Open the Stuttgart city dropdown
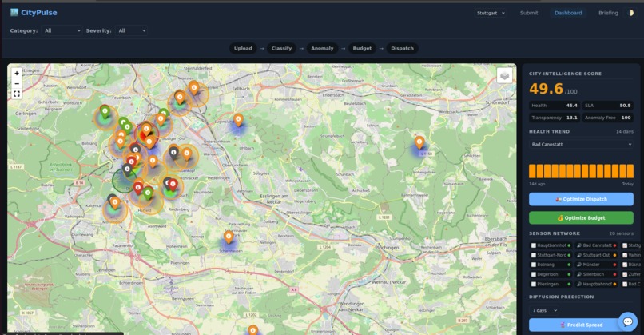Image resolution: width=644 pixels, height=335 pixels. pos(491,13)
